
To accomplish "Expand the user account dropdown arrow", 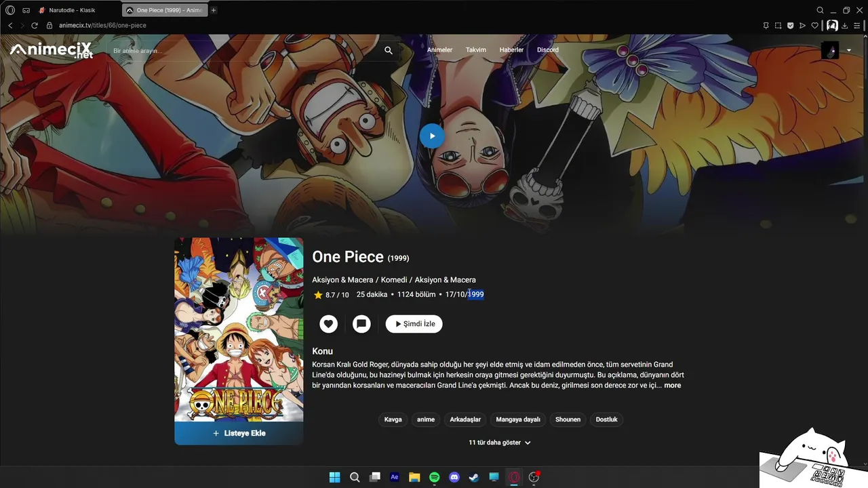I will coord(848,50).
